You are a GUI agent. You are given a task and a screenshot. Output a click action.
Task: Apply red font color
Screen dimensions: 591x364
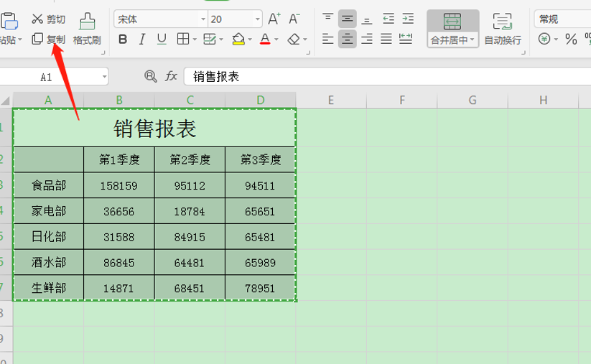(x=265, y=39)
